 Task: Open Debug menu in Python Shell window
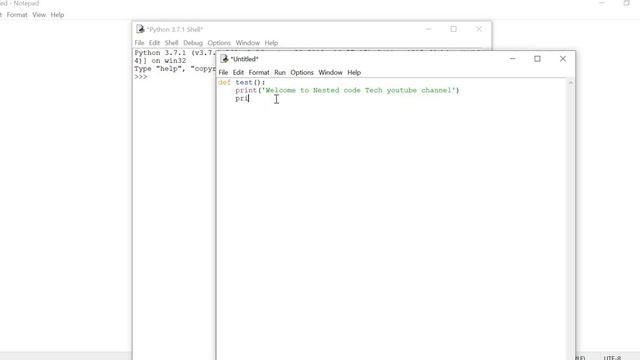click(x=193, y=43)
